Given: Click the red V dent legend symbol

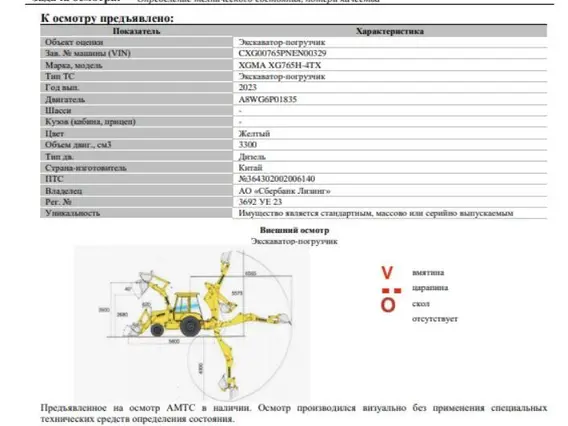Looking at the screenshot, I should pos(387,272).
